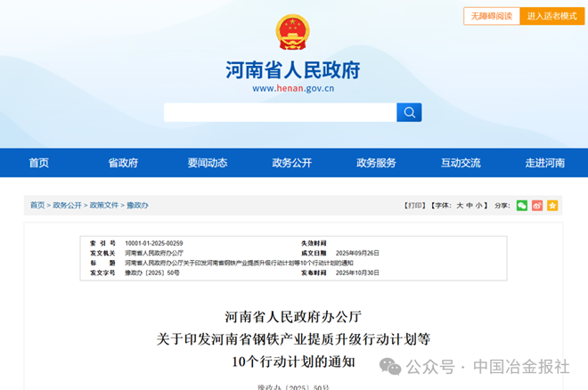Share article via WeChat icon
Image resolution: width=588 pixels, height=390 pixels.
[522, 206]
